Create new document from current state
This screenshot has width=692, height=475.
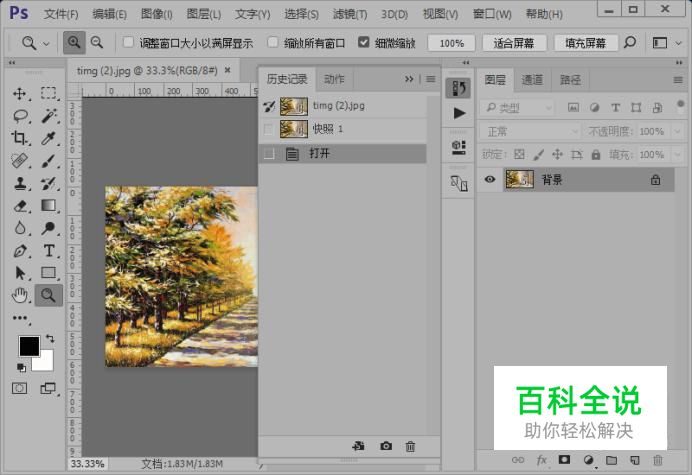[358, 446]
